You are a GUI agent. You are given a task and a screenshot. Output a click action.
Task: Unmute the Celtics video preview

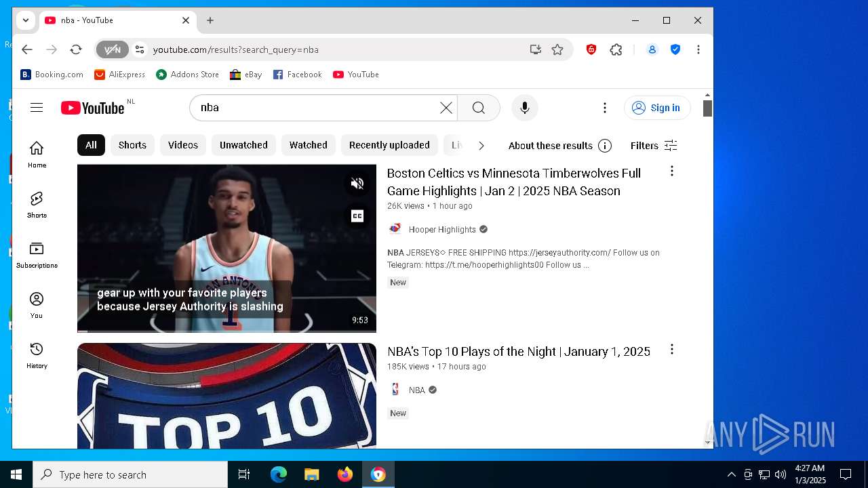(357, 183)
